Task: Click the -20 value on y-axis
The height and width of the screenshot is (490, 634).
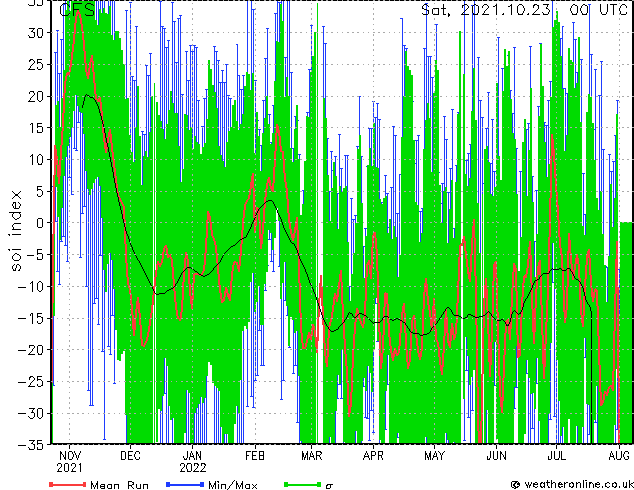Action: coord(32,350)
